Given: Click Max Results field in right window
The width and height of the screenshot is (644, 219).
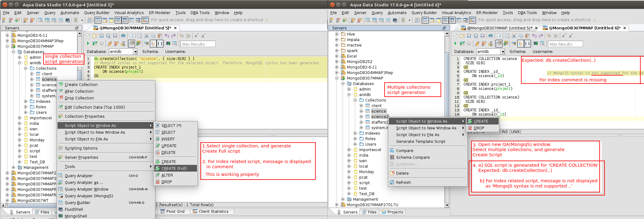Looking at the screenshot, I should coord(565,44).
